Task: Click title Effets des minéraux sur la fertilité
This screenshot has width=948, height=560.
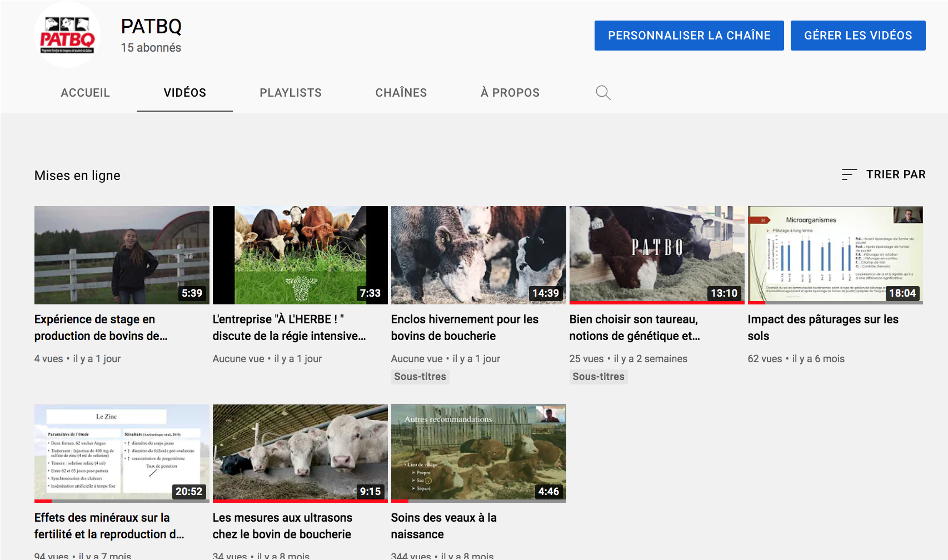Action: (109, 526)
